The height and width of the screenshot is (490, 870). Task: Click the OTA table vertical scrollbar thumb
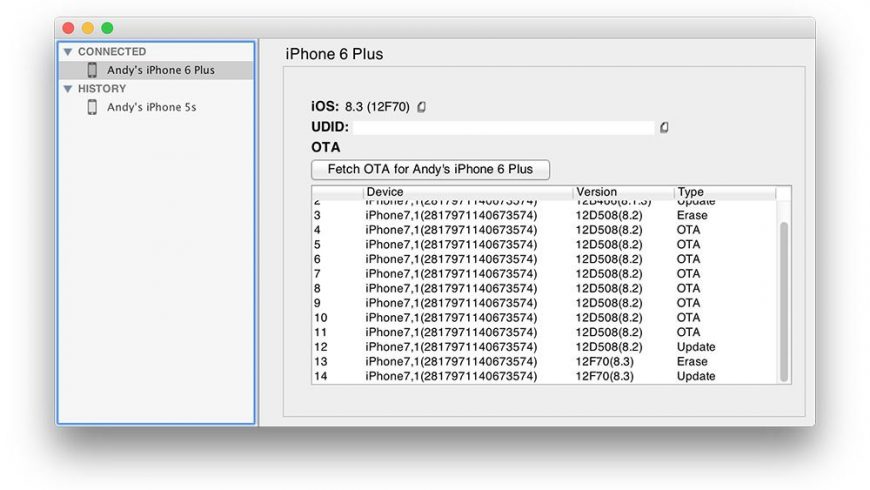click(x=784, y=301)
